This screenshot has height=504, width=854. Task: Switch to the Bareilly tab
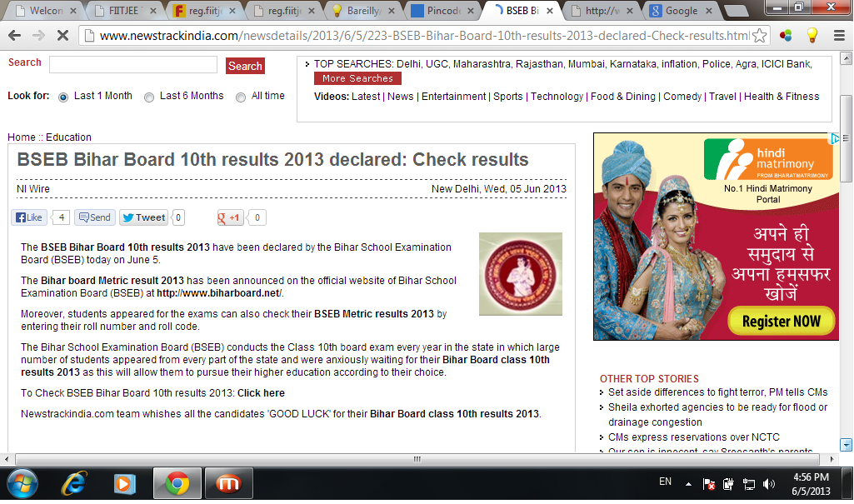click(362, 10)
